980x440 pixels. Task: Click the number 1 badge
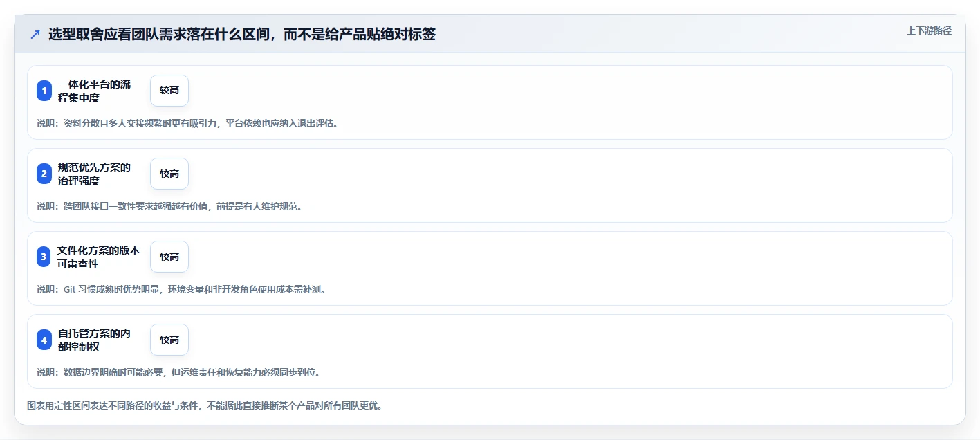[x=44, y=91]
